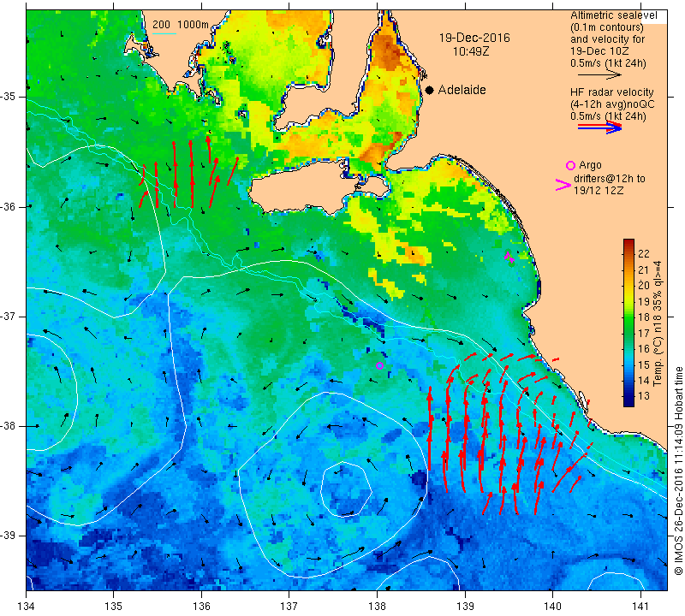This screenshot has width=685, height=616.
Task: Click the black altimetric velocity legend arrow
Action: pyautogui.click(x=599, y=75)
